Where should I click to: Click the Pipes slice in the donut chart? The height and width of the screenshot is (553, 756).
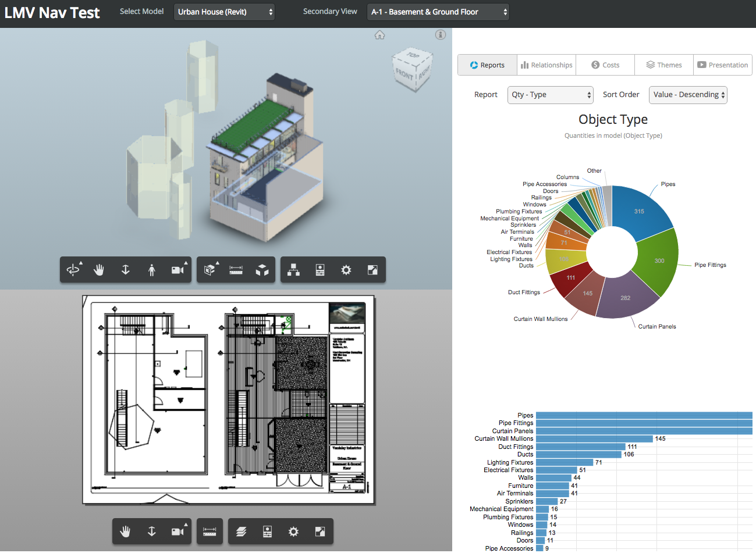(638, 211)
